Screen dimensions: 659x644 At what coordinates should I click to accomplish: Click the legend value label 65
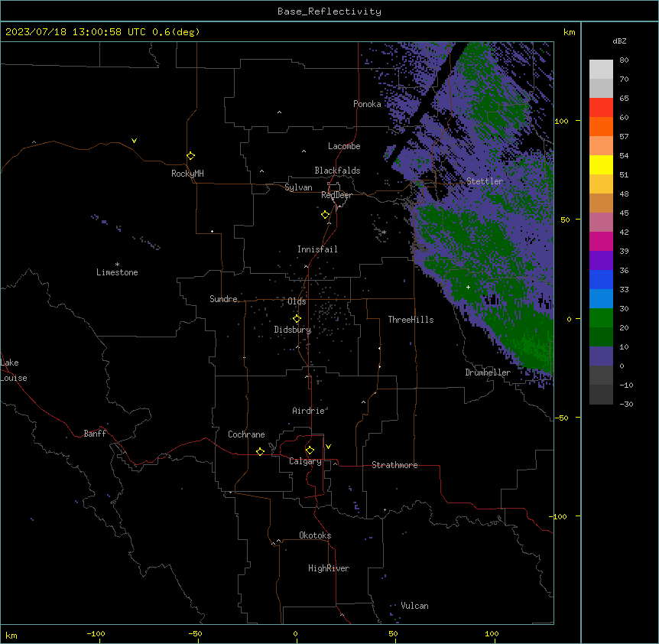coord(624,99)
